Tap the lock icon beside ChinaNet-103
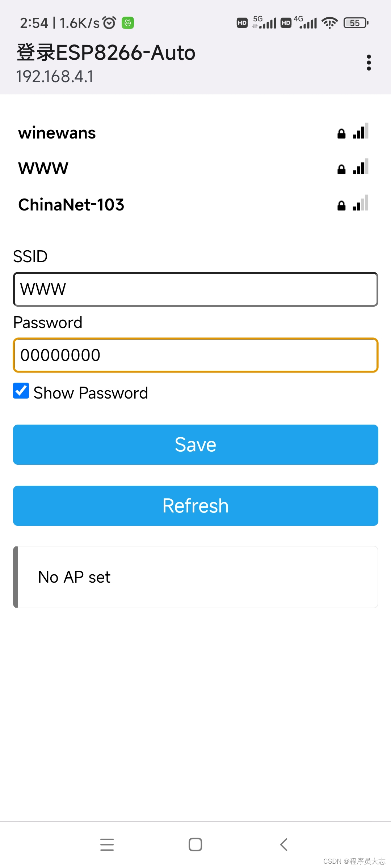391x868 pixels. 341,206
